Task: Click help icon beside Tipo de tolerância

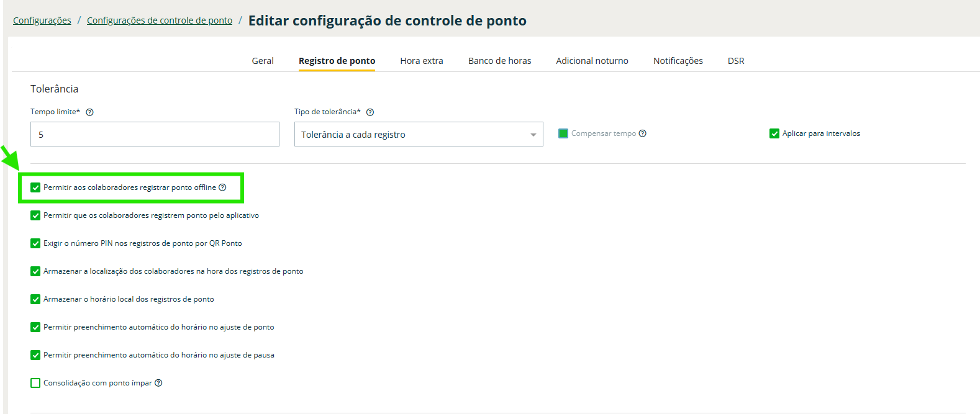Action: click(x=370, y=112)
